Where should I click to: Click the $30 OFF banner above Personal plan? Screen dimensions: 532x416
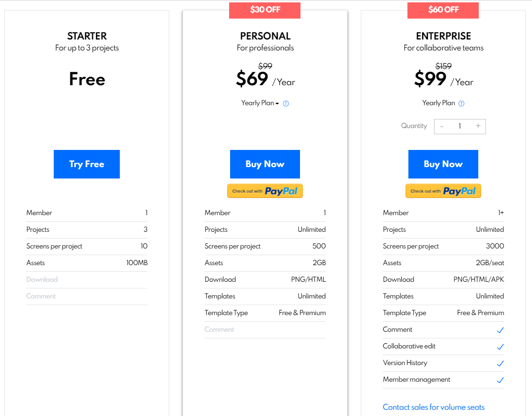[x=265, y=10]
